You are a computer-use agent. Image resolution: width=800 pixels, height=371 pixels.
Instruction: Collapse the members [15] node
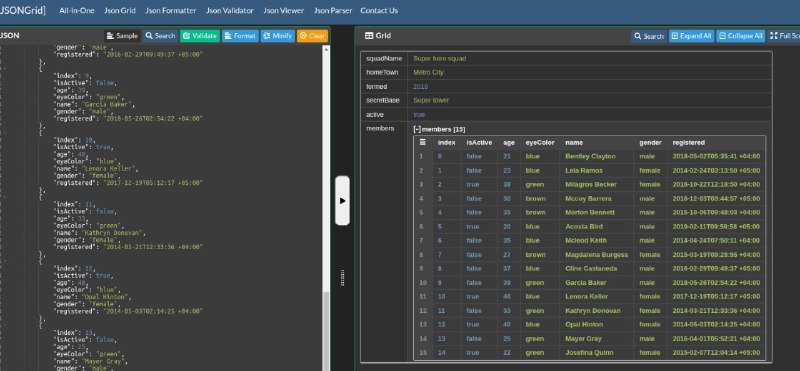tap(417, 130)
